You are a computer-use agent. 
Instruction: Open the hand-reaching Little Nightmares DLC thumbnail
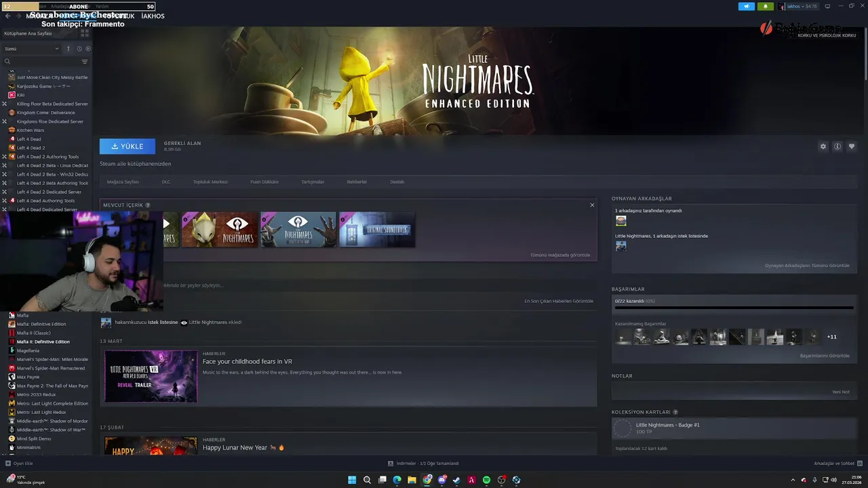click(298, 230)
